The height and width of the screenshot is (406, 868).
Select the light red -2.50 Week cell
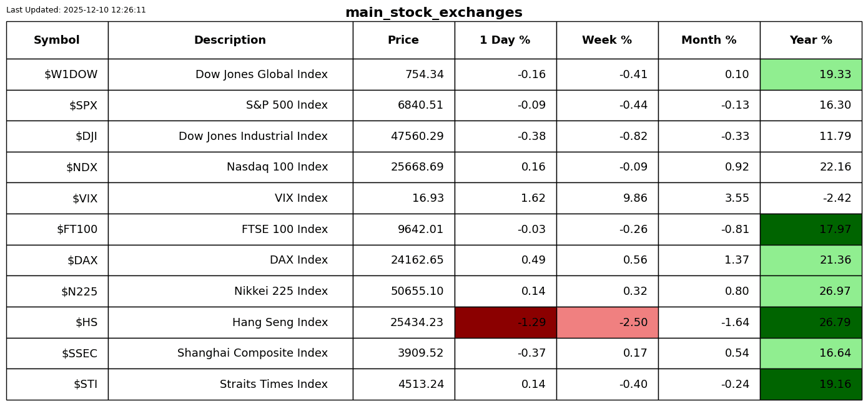(x=607, y=322)
